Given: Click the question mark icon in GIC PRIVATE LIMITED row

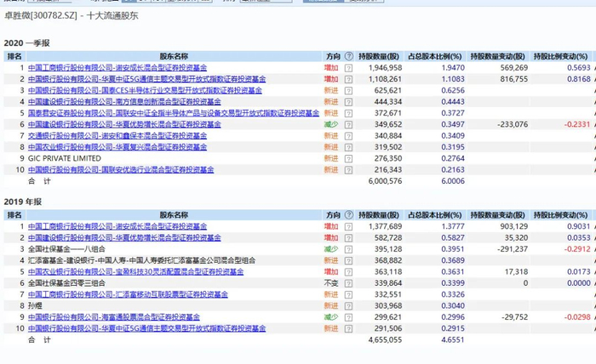Looking at the screenshot, I should [349, 158].
